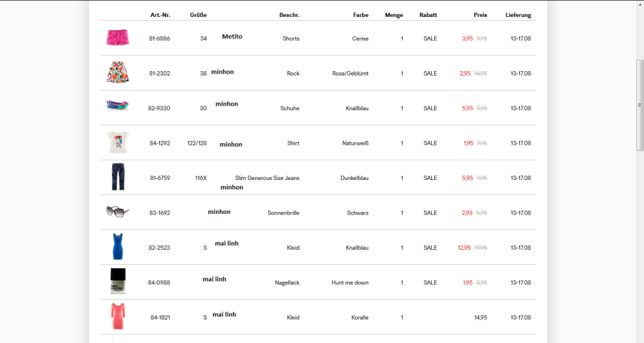Select the blue dress thumbnail

point(118,247)
